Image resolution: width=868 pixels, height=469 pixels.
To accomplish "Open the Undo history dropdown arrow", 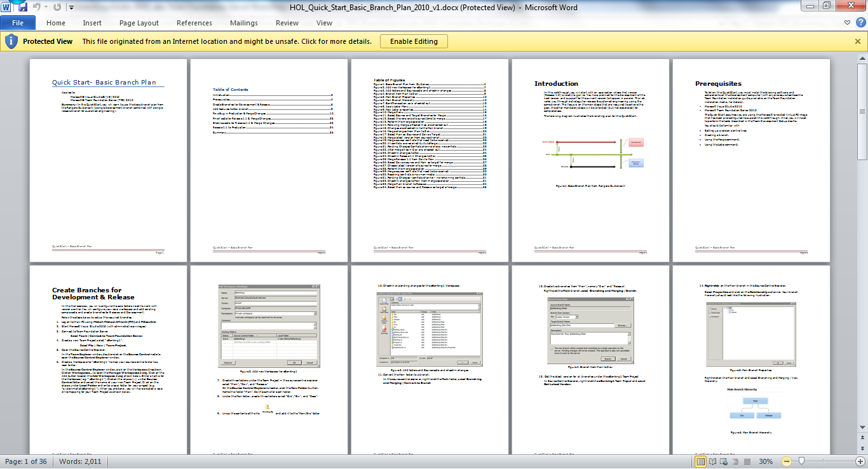I will pyautogui.click(x=45, y=8).
